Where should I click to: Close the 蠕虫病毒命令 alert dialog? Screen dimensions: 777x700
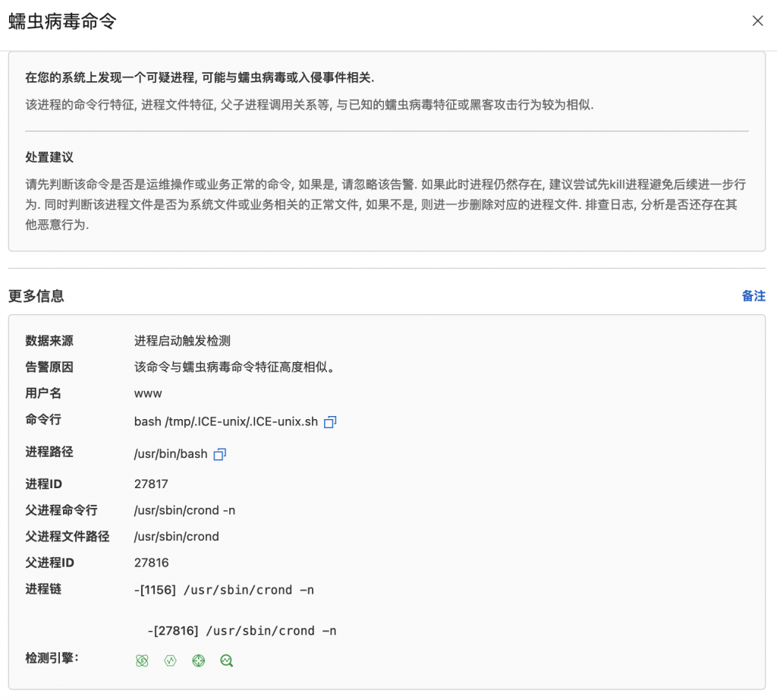(757, 21)
